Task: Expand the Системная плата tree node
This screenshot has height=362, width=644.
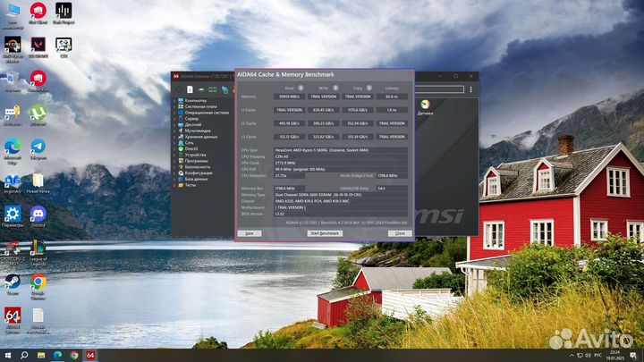Action: click(174, 105)
